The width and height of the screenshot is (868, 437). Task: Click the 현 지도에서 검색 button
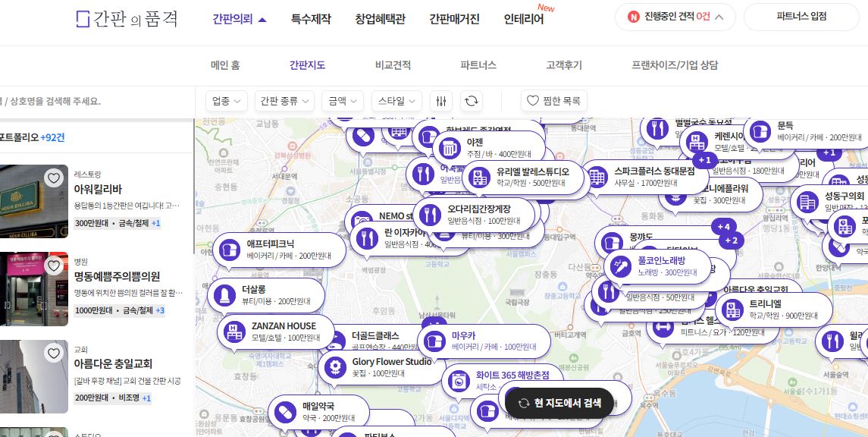click(x=559, y=403)
